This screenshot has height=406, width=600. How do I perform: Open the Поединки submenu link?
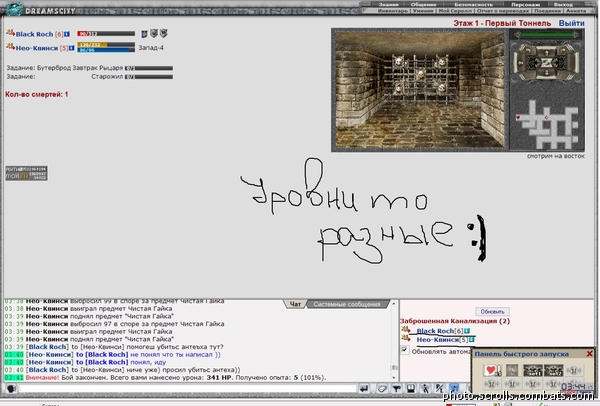pos(548,11)
